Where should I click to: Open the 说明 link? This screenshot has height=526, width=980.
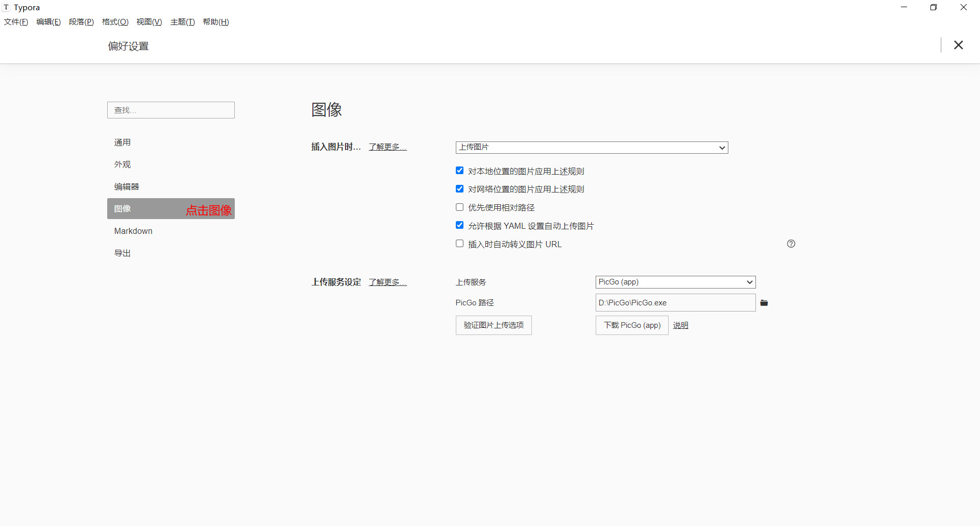tap(680, 325)
